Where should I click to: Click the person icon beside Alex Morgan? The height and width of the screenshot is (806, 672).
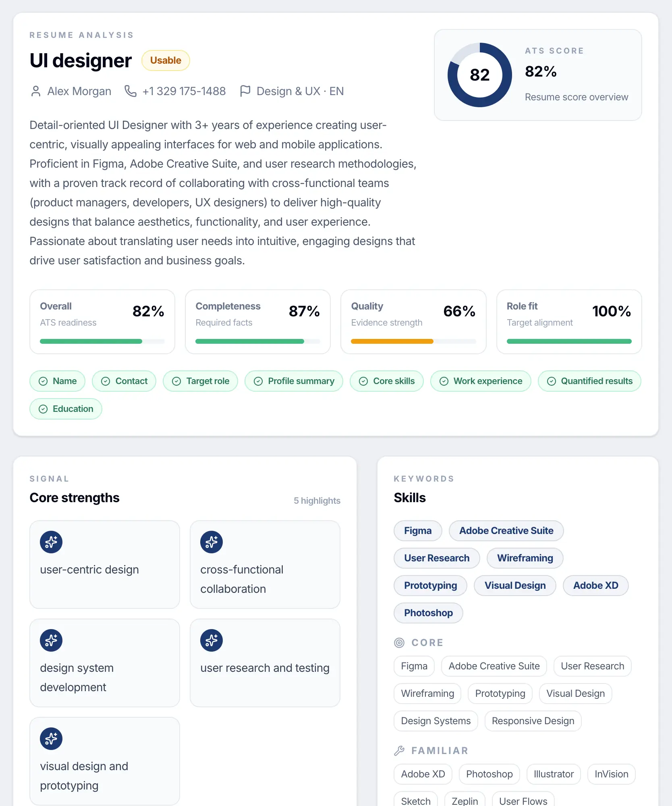pos(36,91)
